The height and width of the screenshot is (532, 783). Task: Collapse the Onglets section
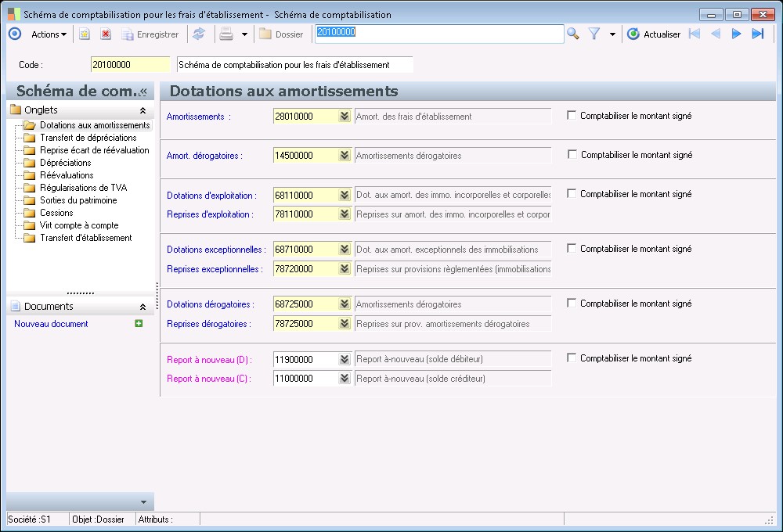143,111
